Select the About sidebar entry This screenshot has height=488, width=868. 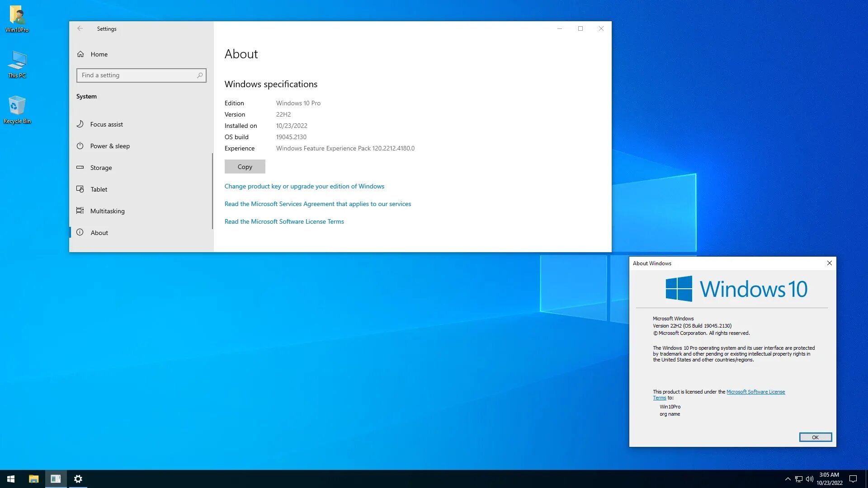99,233
